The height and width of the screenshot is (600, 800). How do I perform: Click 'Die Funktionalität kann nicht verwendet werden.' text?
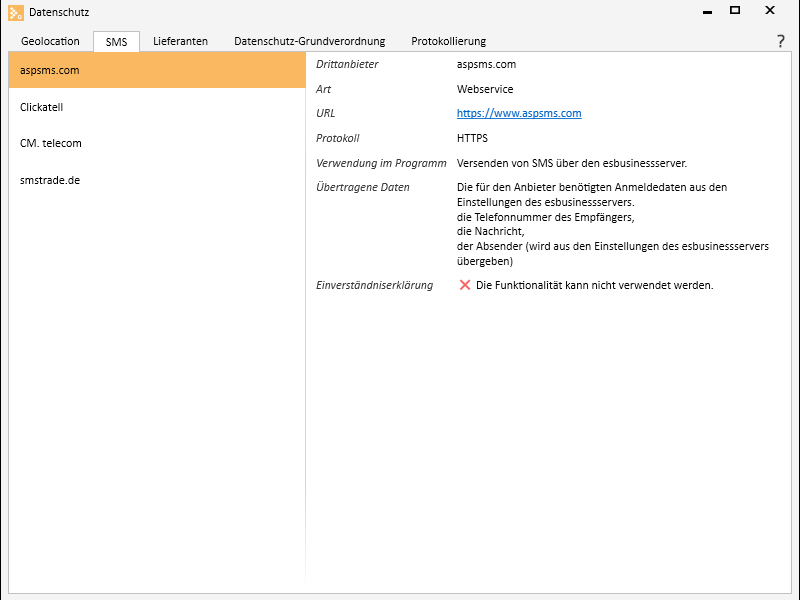point(594,285)
